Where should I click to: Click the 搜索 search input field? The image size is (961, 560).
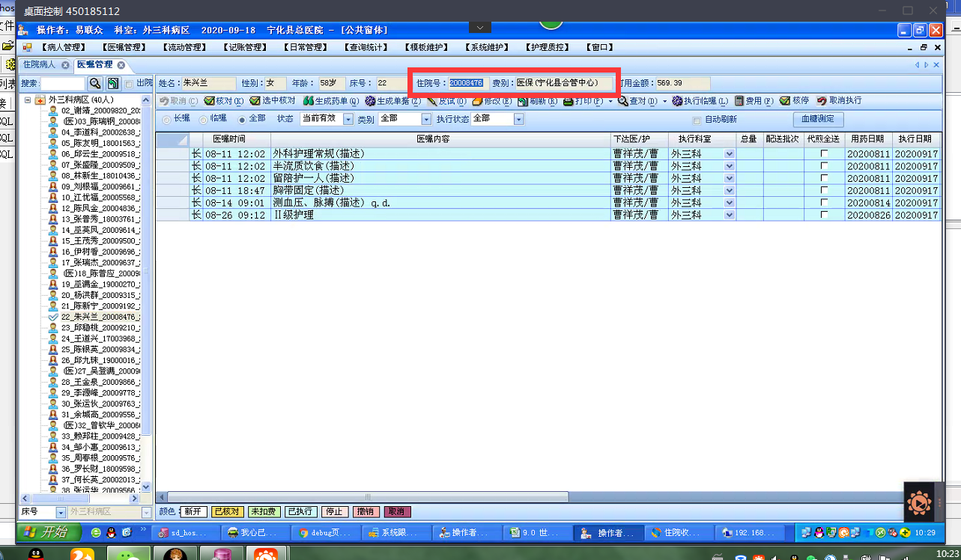(63, 83)
